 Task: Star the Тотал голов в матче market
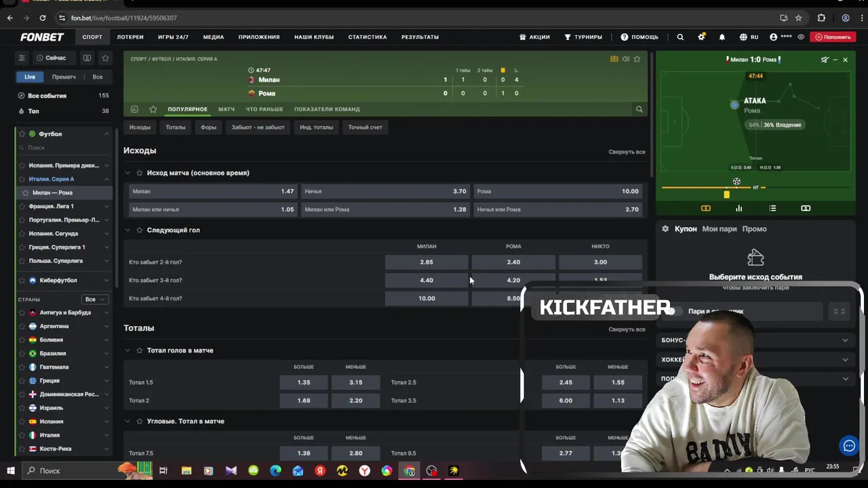(140, 350)
